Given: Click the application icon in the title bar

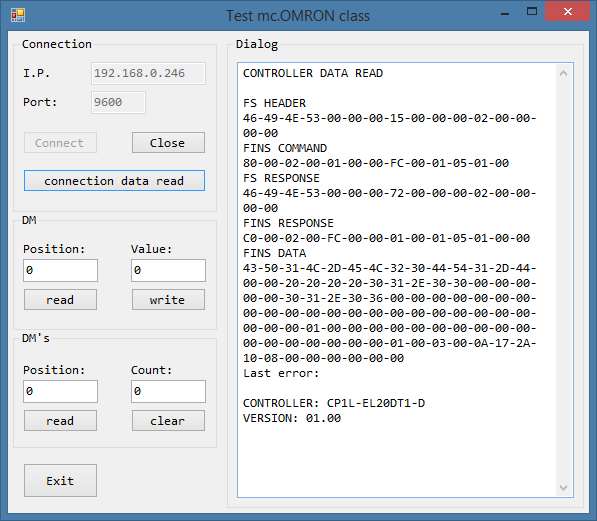Looking at the screenshot, I should click(x=18, y=15).
